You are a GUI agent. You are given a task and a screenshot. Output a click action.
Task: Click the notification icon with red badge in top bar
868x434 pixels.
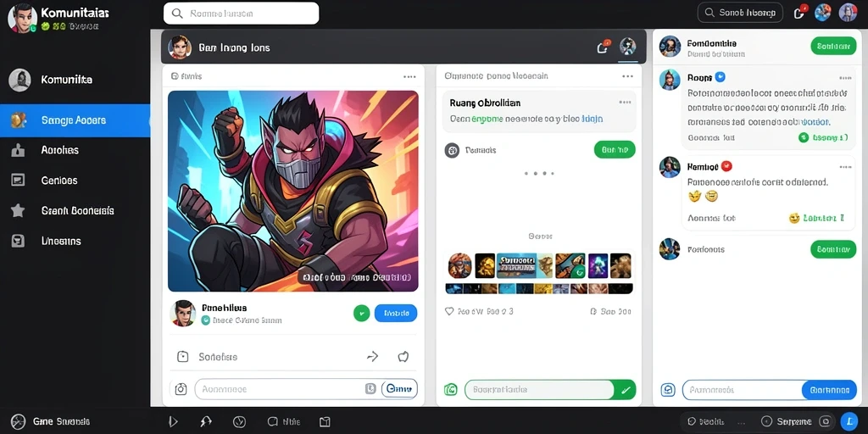point(799,12)
